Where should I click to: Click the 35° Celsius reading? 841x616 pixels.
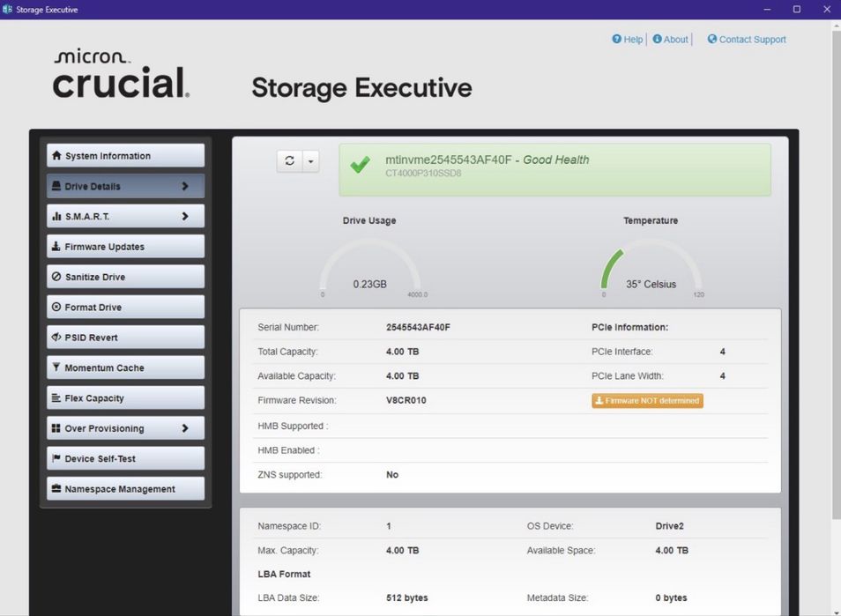tap(651, 284)
